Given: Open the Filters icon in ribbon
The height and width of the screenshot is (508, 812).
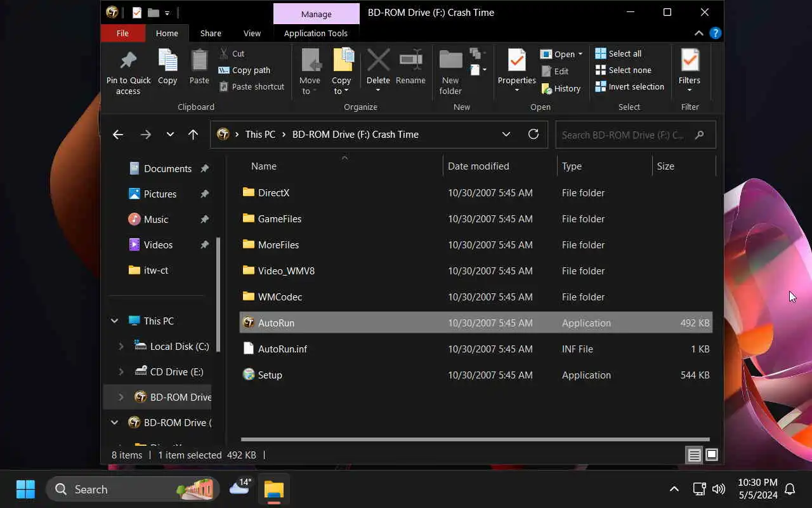Looking at the screenshot, I should point(690,60).
